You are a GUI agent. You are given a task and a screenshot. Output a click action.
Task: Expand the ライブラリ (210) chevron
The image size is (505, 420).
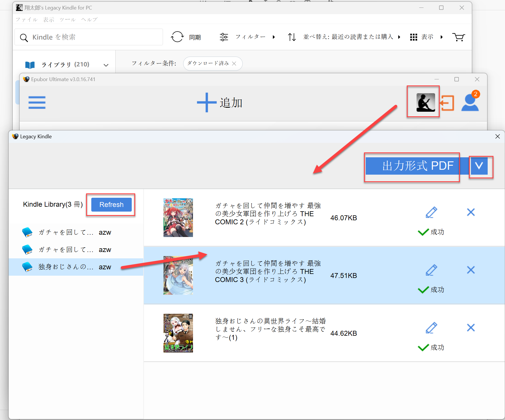coord(106,65)
